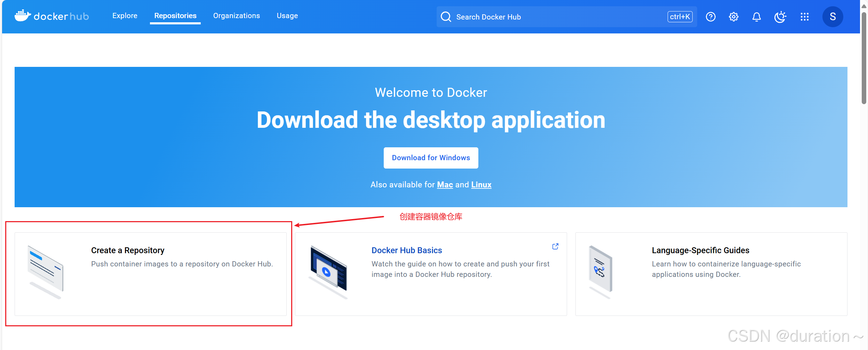The width and height of the screenshot is (868, 350).
Task: Open the settings gear icon
Action: tap(733, 17)
